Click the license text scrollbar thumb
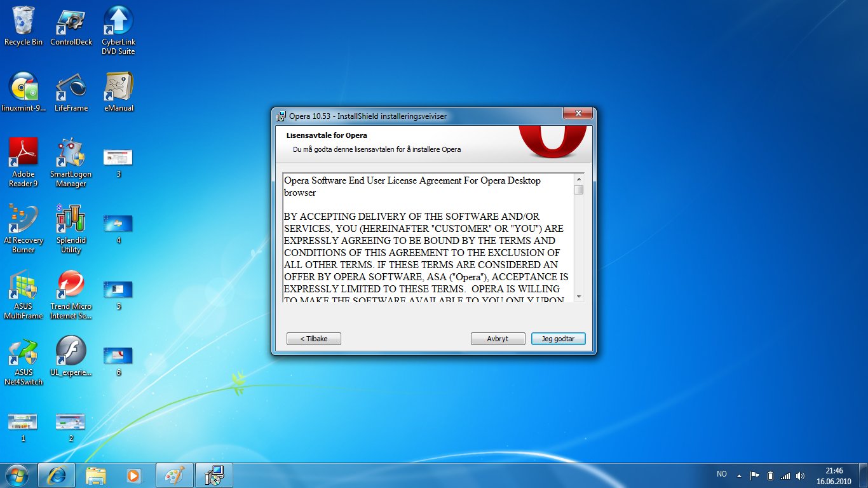The image size is (868, 488). (578, 189)
